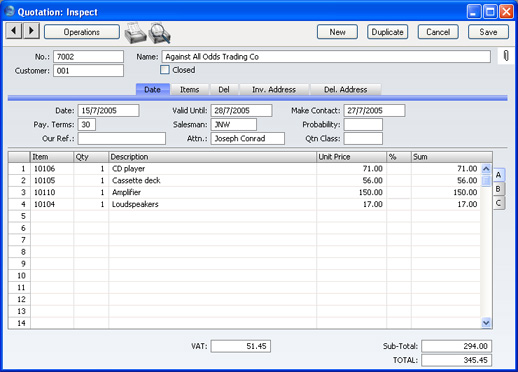The image size is (518, 372).
Task: Click Cassette deck unit price 56.00
Action: [351, 180]
